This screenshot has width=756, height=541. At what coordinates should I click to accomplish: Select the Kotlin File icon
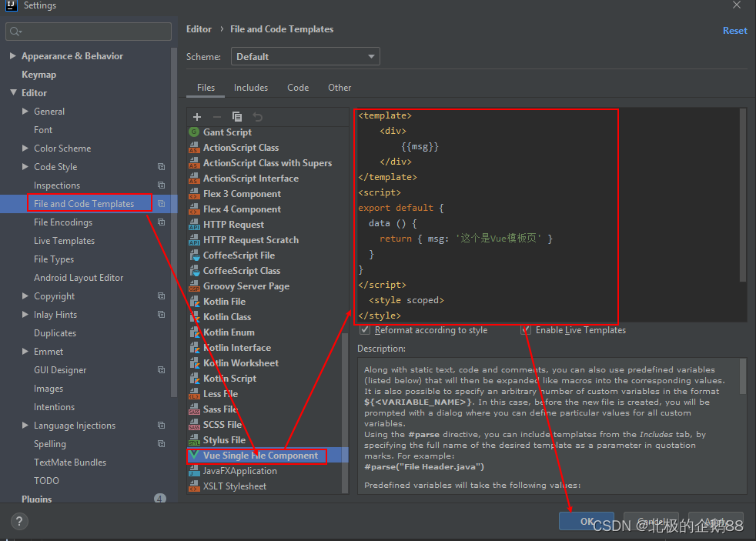coord(194,302)
